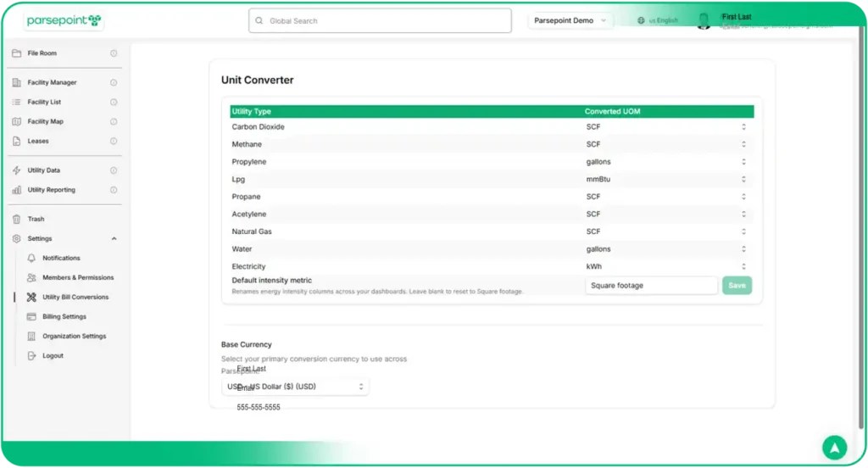Click Save button for intensity metric
This screenshot has width=868, height=468.
pyautogui.click(x=737, y=286)
